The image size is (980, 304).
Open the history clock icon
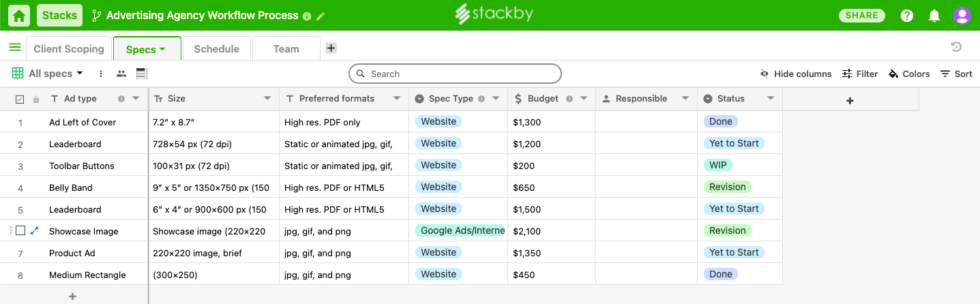click(x=956, y=47)
